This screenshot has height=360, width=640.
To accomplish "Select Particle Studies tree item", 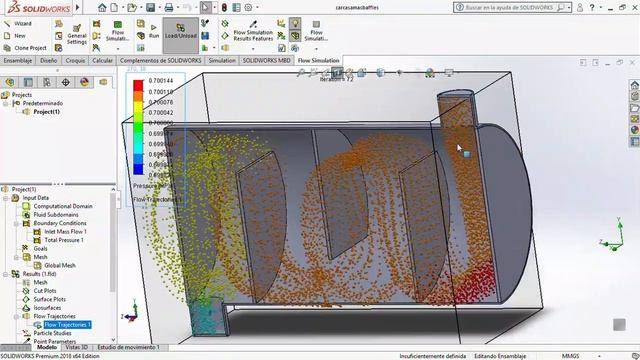I will 52,333.
